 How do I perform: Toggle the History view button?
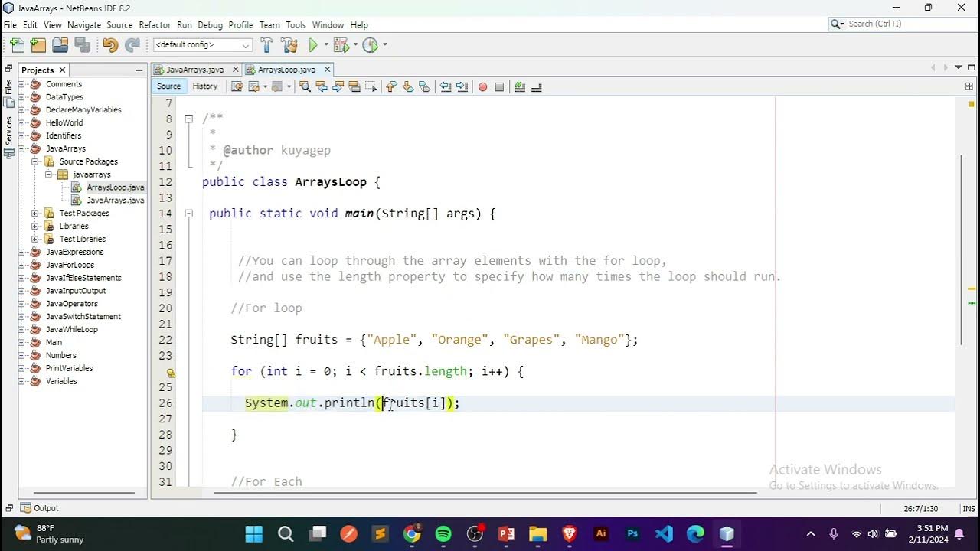[205, 86]
